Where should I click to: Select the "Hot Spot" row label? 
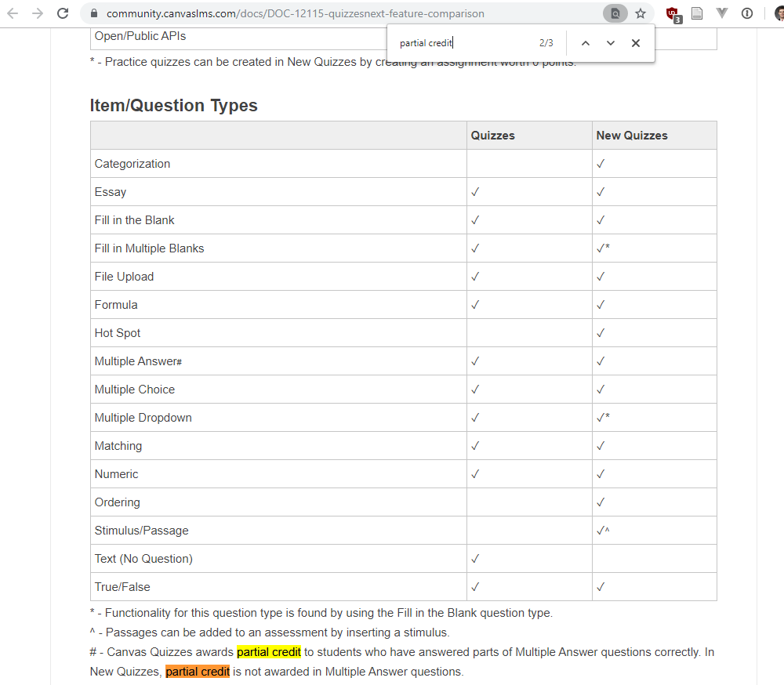[x=117, y=333]
